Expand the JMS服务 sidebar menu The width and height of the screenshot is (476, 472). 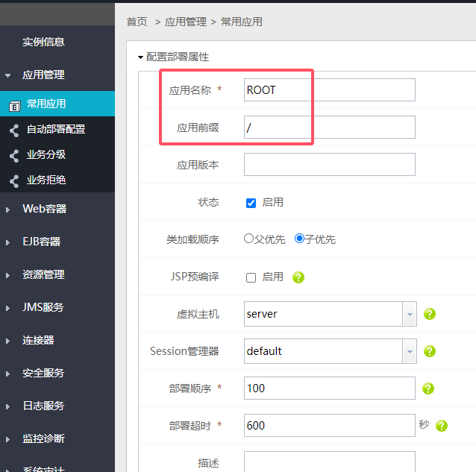[8, 308]
